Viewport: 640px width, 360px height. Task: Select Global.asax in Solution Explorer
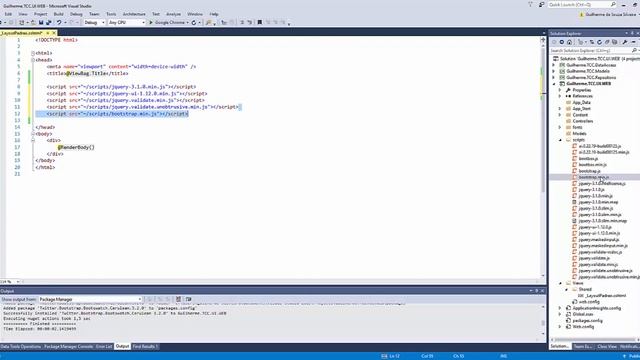point(582,314)
